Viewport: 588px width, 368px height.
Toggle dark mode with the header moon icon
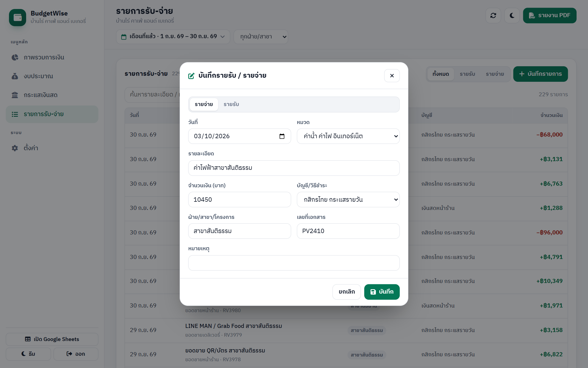click(x=512, y=16)
